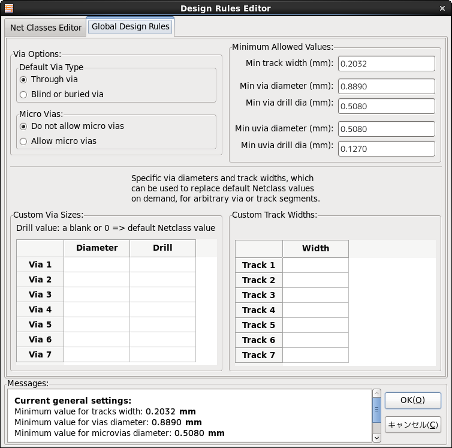This screenshot has height=448, width=452.
Task: Click the Via 3 Drill cell
Action: click(163, 295)
